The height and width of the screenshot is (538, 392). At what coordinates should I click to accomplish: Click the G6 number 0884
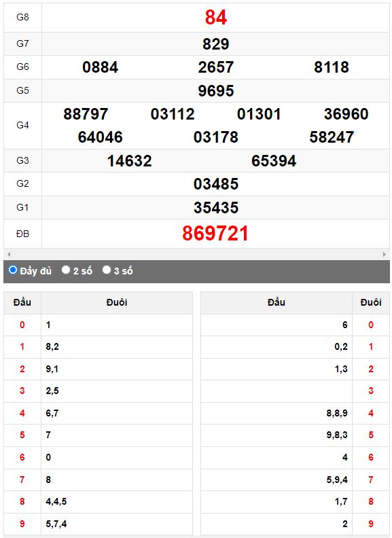(x=101, y=67)
